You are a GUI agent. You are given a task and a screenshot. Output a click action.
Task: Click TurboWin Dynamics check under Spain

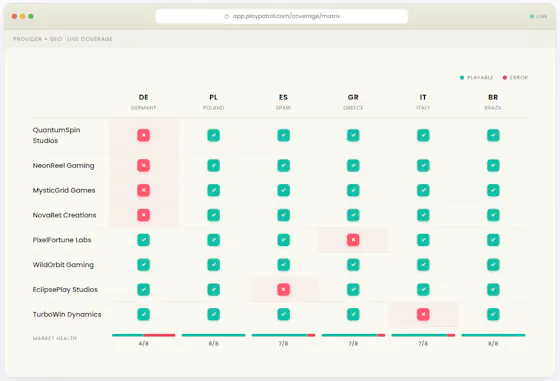[284, 314]
